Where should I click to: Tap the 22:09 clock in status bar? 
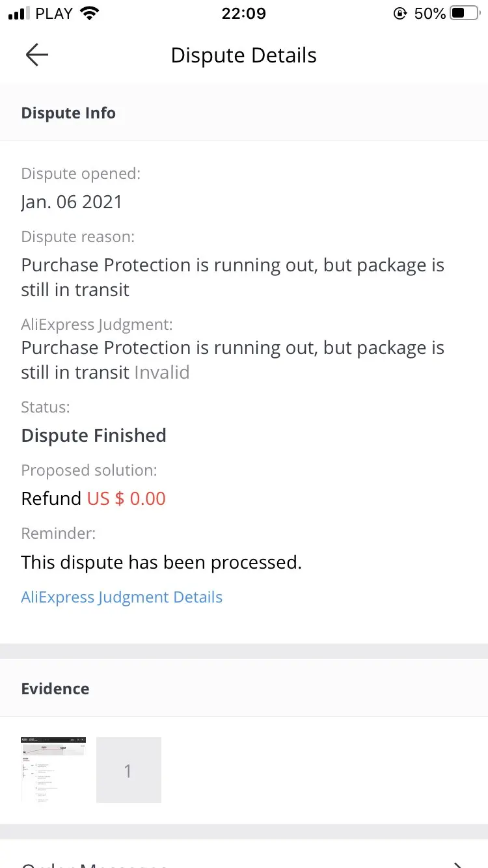[x=243, y=14]
